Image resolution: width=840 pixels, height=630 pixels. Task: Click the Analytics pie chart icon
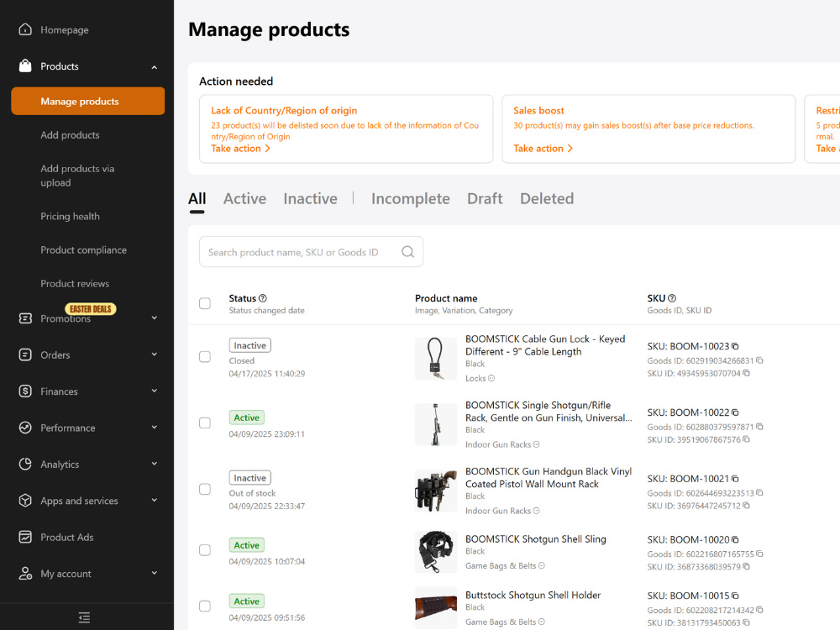pyautogui.click(x=25, y=464)
